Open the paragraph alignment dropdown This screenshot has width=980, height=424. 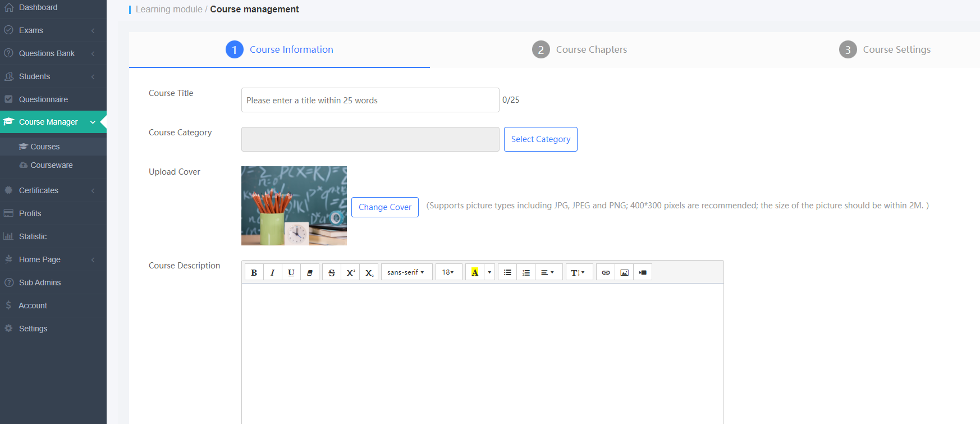pyautogui.click(x=548, y=272)
